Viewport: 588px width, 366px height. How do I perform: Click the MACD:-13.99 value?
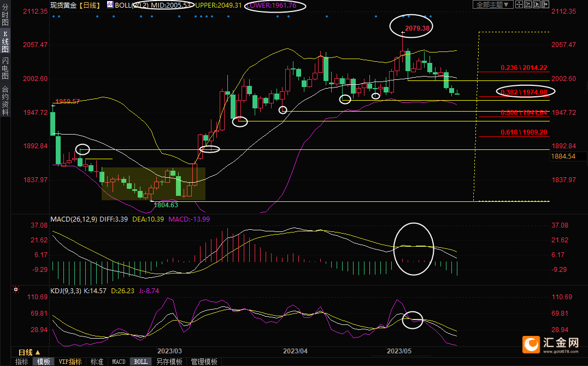189,219
